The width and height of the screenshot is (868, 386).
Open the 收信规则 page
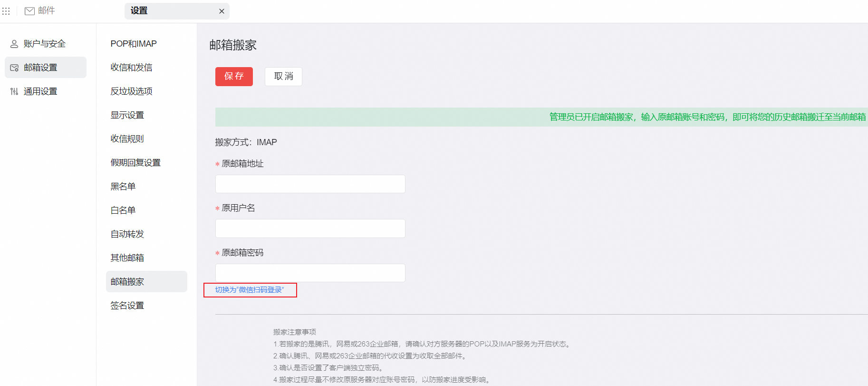tap(127, 139)
